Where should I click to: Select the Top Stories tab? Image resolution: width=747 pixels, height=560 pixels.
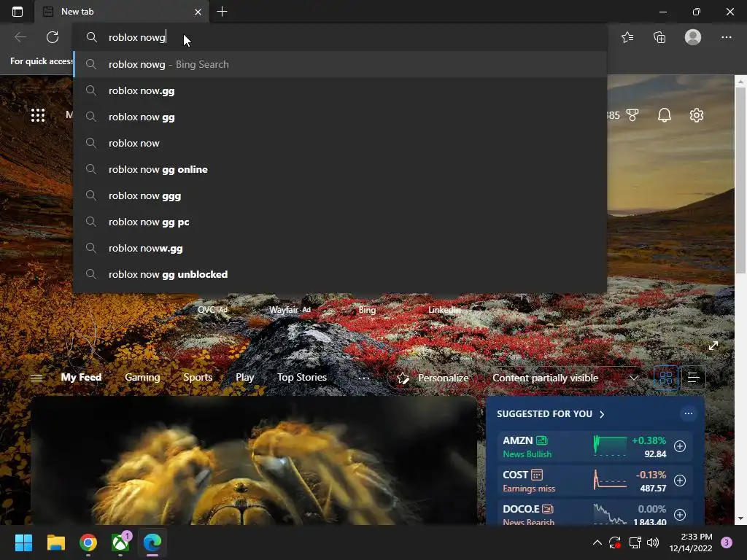302,377
